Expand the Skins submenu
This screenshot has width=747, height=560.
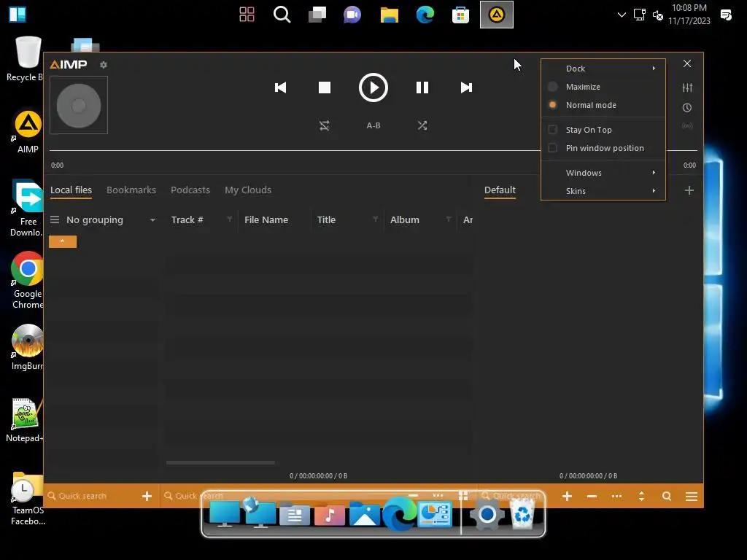(603, 191)
